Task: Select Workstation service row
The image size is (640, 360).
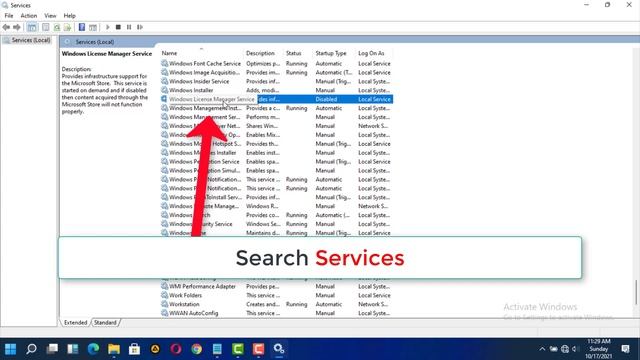Action: click(x=276, y=304)
